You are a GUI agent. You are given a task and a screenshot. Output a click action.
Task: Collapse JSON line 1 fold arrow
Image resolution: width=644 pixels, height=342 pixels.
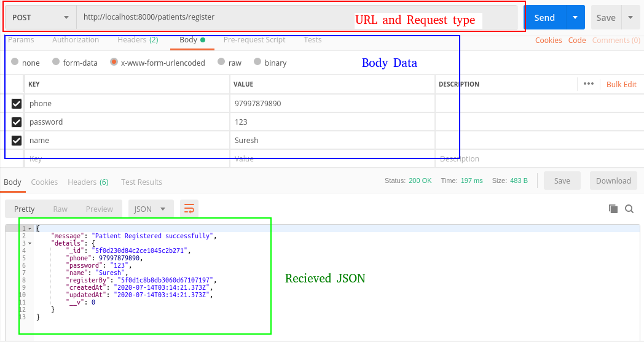tap(30, 228)
